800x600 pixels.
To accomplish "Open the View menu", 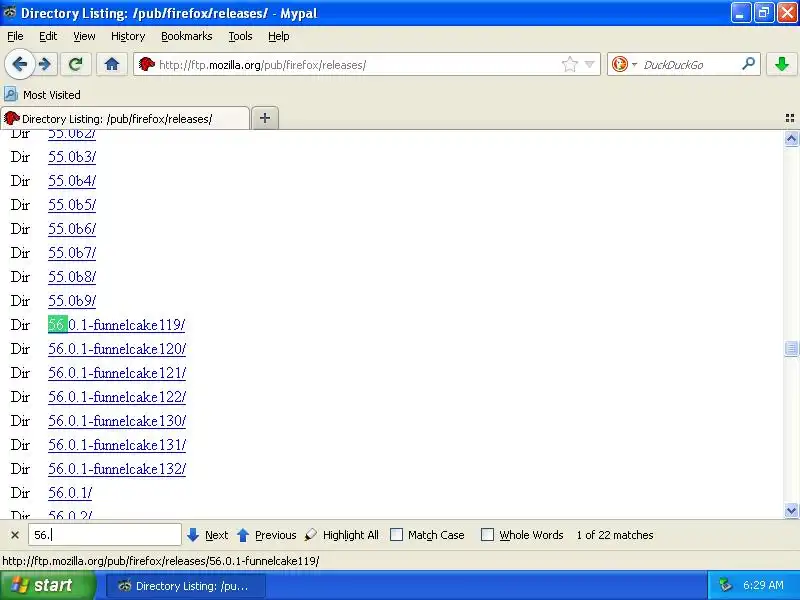I will tap(84, 36).
